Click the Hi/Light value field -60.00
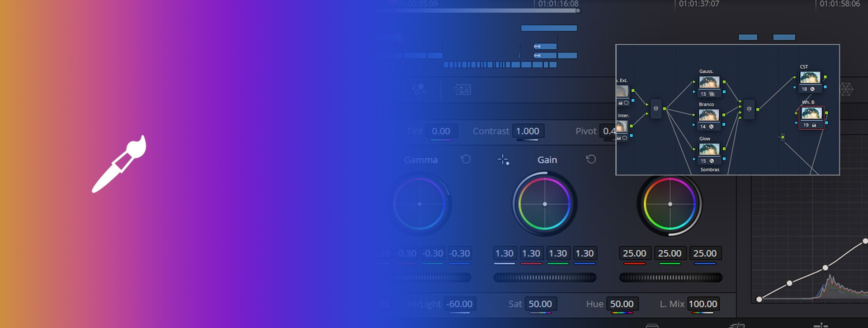 [460, 304]
